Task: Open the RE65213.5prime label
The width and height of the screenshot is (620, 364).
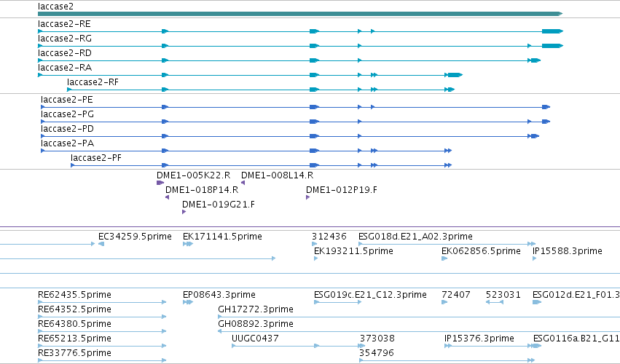Action: [x=74, y=339]
